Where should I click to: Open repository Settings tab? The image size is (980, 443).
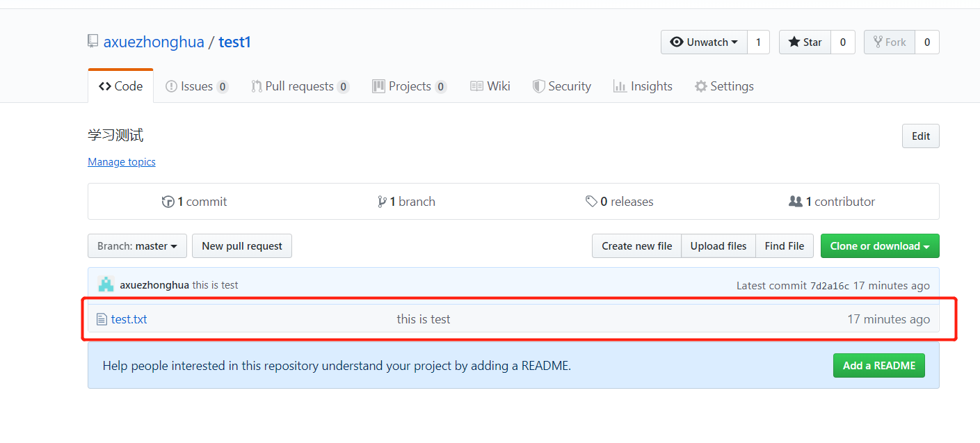tap(724, 86)
